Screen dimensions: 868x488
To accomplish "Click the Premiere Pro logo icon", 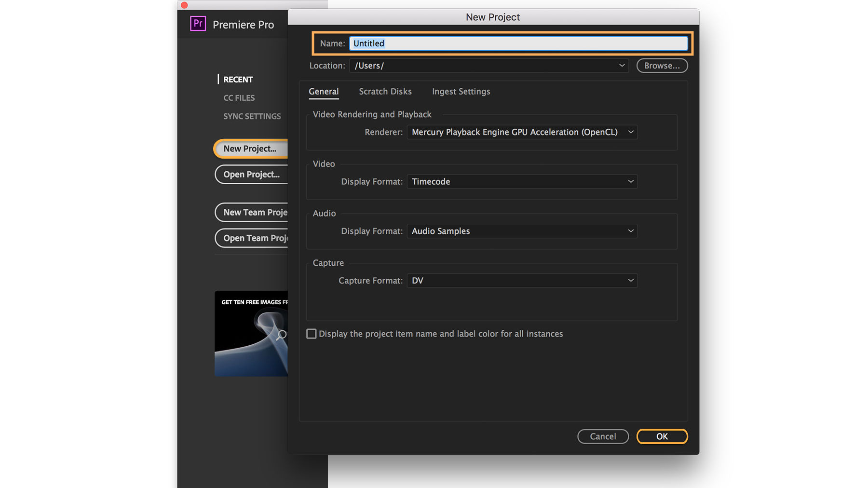I will pyautogui.click(x=198, y=23).
